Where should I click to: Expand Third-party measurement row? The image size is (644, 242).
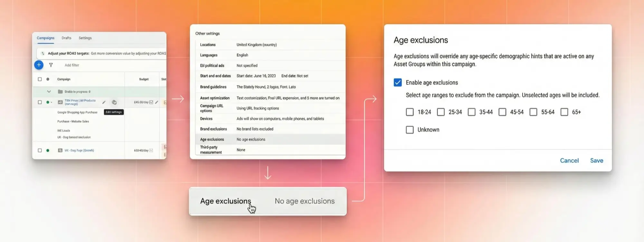(x=270, y=150)
